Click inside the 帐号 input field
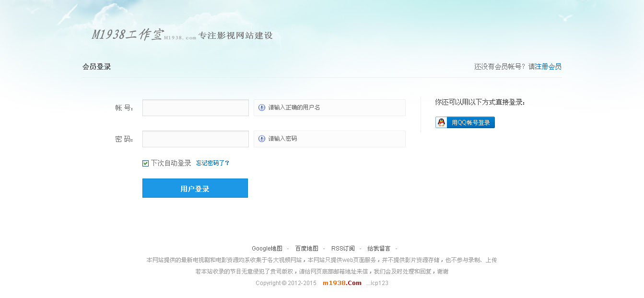 (195, 107)
